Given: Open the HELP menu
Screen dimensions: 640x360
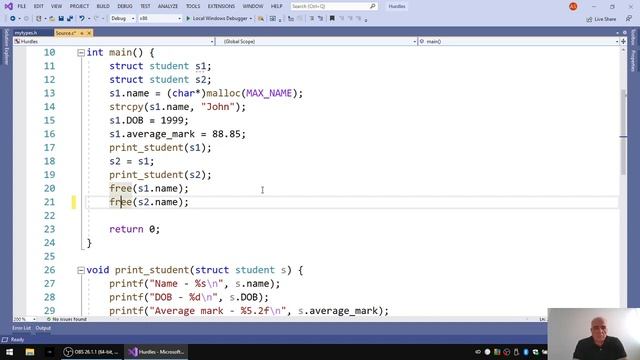Looking at the screenshot, I should tap(276, 6).
